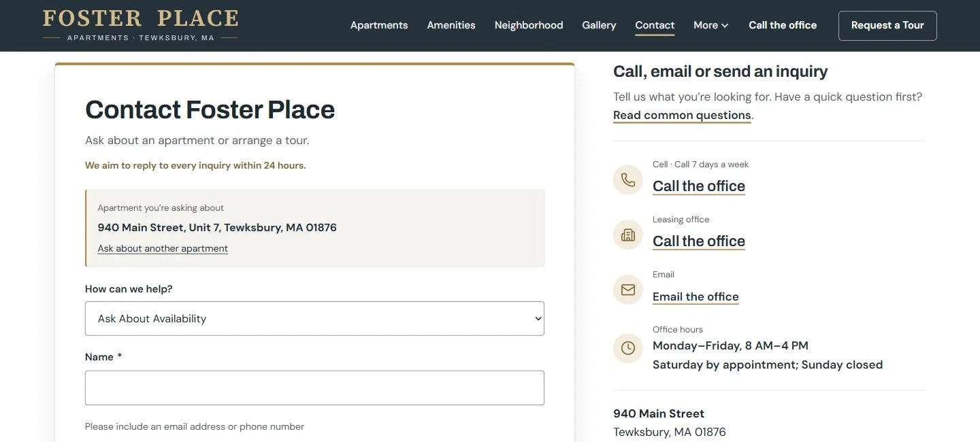Click 'Call the office' in the header
Image resolution: width=980 pixels, height=442 pixels.
tap(783, 25)
